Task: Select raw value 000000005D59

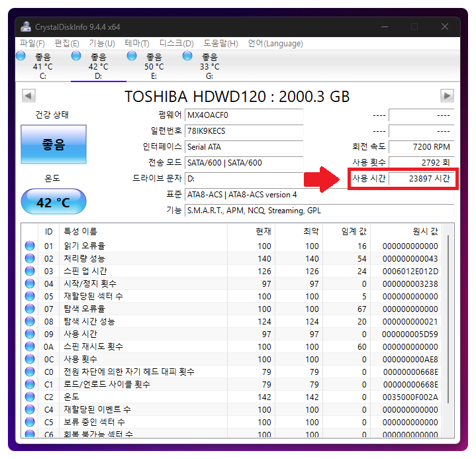Action: [x=410, y=334]
